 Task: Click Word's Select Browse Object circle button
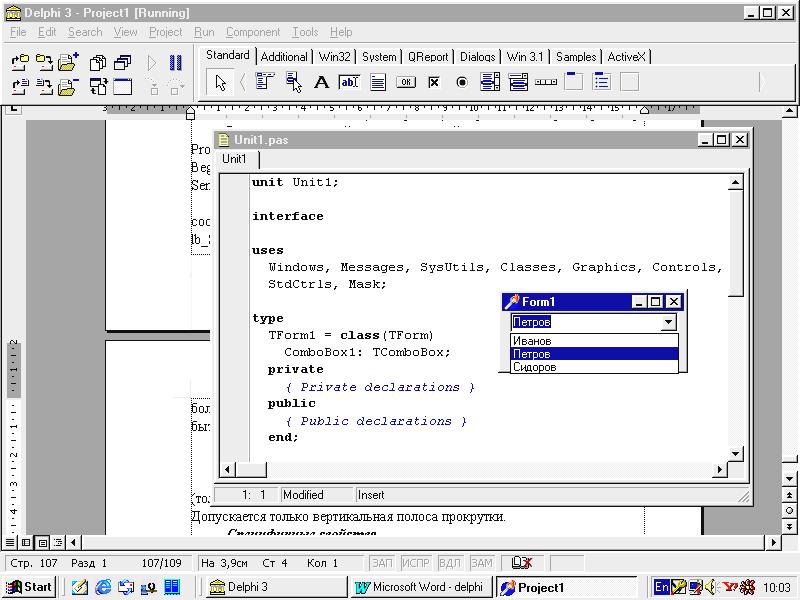789,510
